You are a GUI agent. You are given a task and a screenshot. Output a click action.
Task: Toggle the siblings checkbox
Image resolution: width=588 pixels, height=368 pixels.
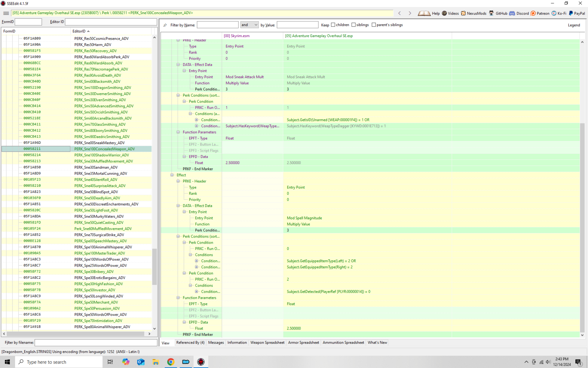354,25
